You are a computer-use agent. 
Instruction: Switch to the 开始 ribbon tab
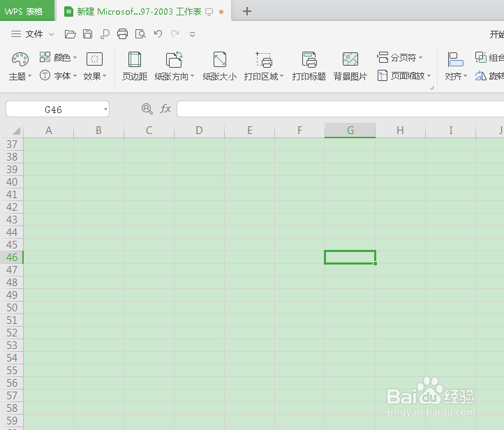[496, 34]
